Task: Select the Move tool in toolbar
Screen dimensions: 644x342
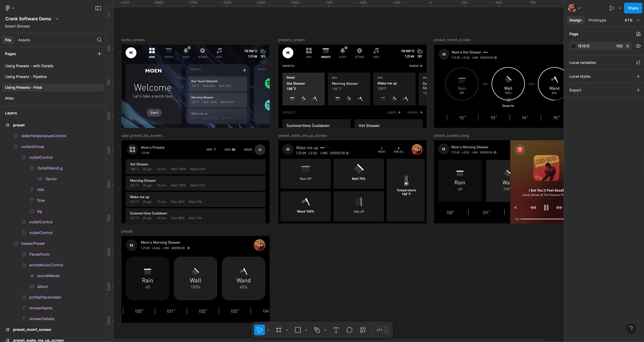Action: coord(259,330)
